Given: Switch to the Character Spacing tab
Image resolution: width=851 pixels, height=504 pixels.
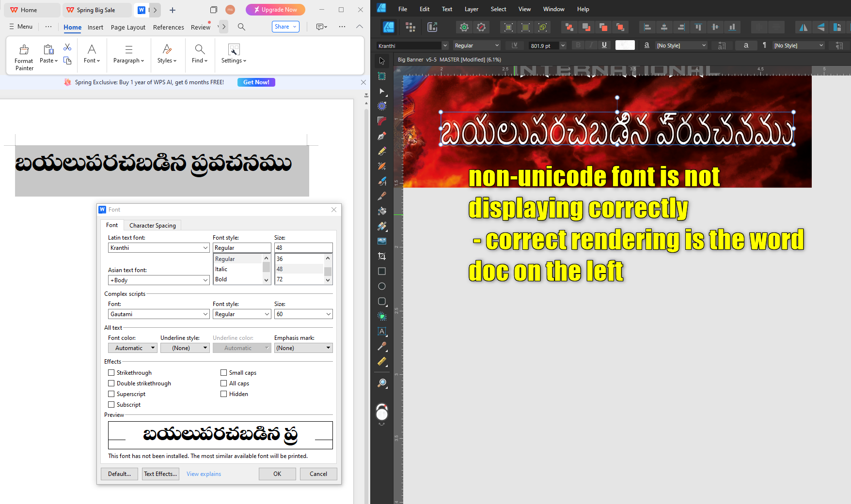Looking at the screenshot, I should coord(152,225).
